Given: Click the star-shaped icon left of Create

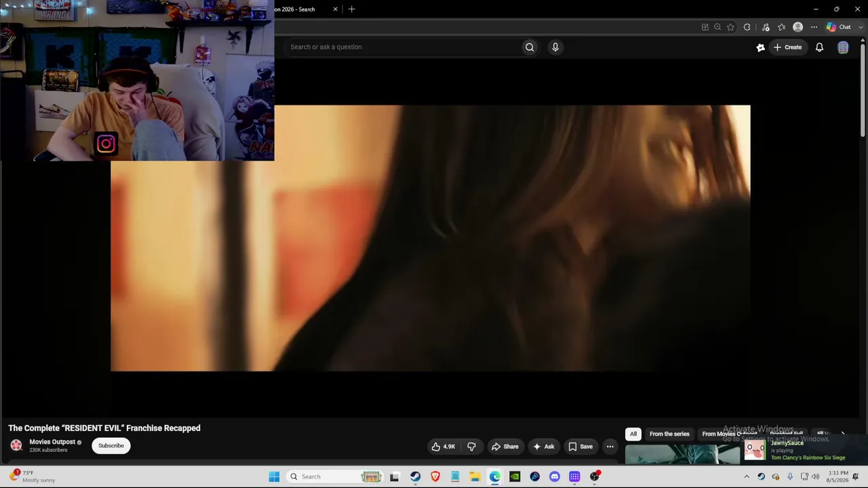Looking at the screenshot, I should 760,47.
